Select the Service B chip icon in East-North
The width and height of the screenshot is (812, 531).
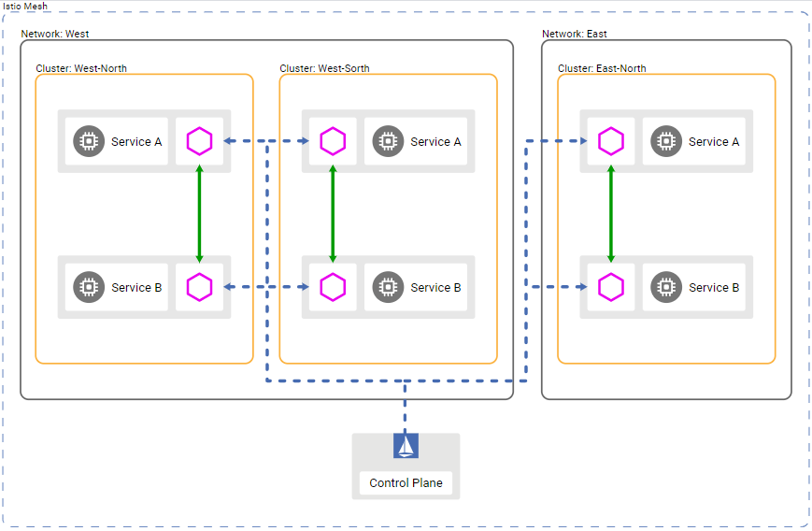tap(666, 286)
